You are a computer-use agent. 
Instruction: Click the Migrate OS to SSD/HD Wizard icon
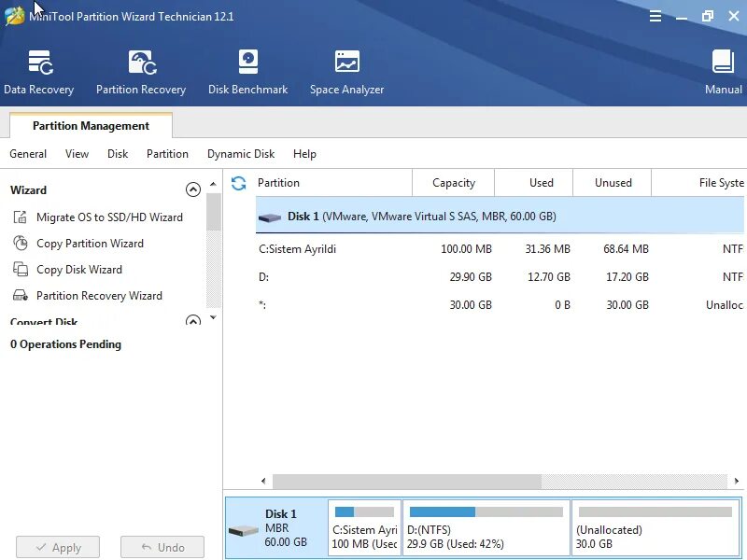click(x=20, y=217)
